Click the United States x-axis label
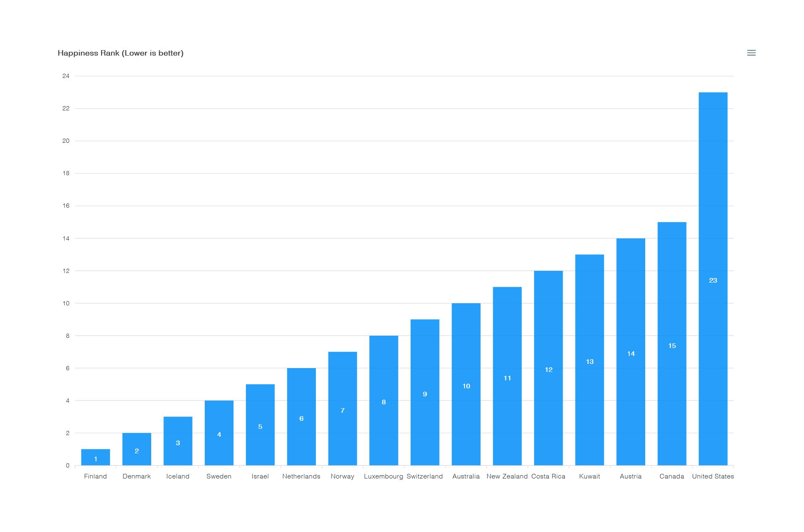Screen dimensions: 804x532 (713, 476)
